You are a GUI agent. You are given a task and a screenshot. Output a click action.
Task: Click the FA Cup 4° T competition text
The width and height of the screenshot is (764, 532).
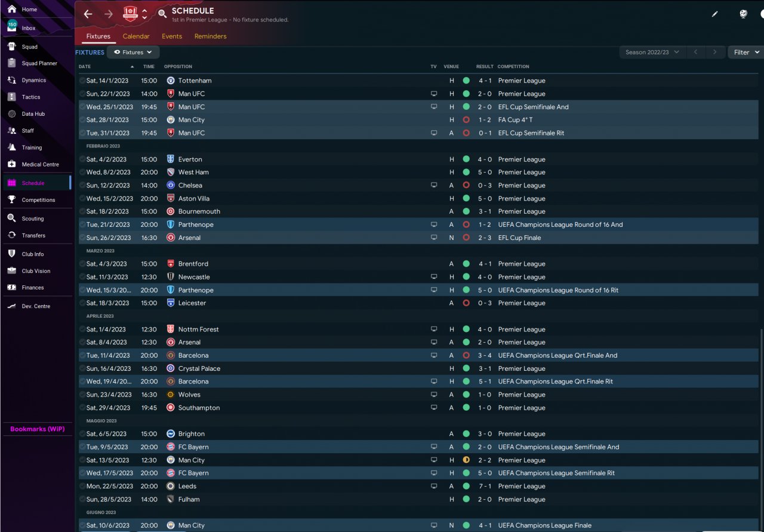516,120
